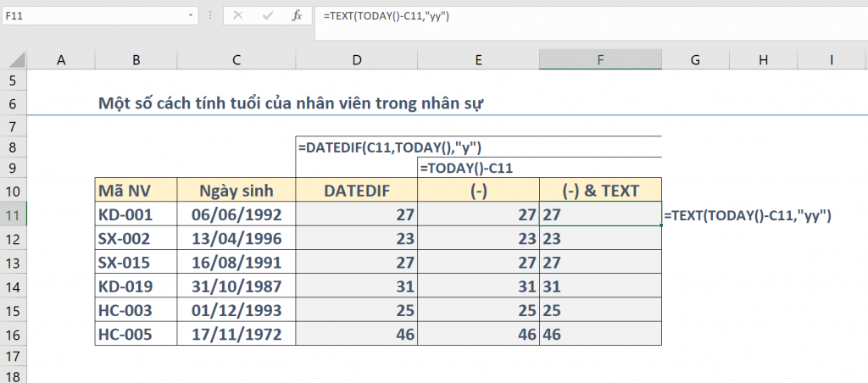
Task: Select row 11 header
Action: tap(14, 214)
